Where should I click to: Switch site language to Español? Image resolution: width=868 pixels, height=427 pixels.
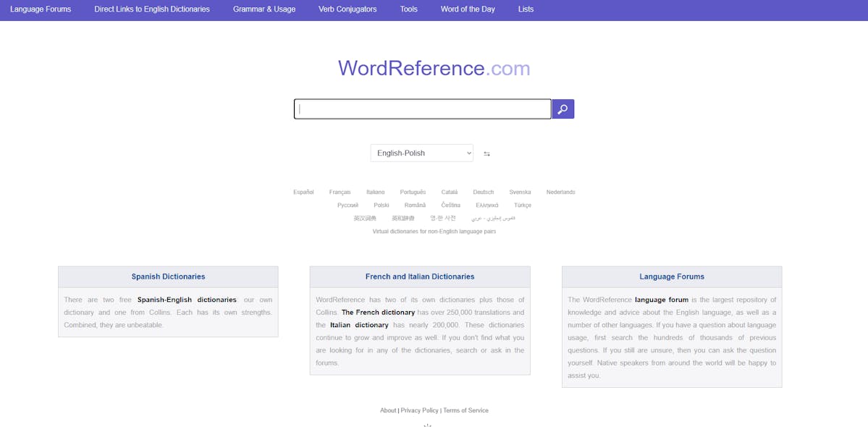click(x=303, y=192)
